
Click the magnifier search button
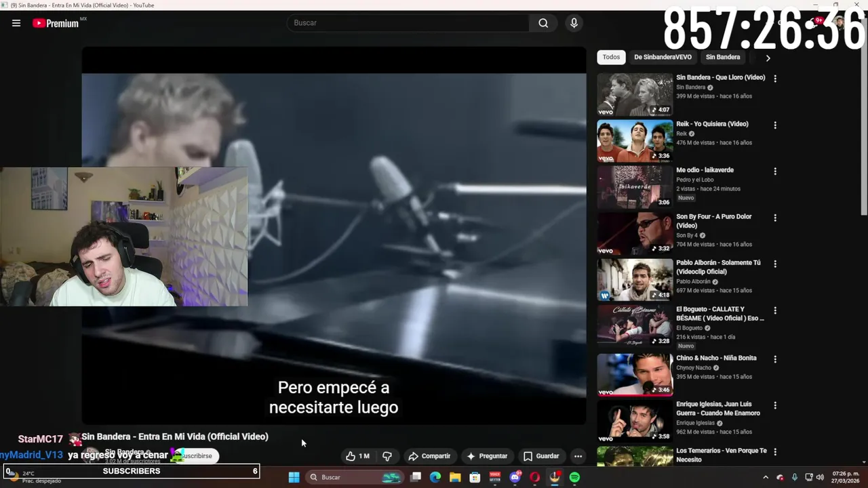[x=543, y=23]
